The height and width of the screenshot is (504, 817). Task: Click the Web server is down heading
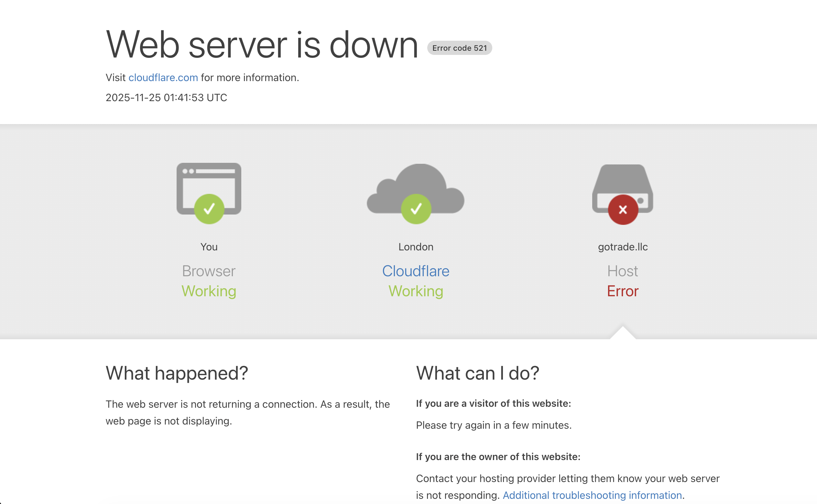(262, 45)
